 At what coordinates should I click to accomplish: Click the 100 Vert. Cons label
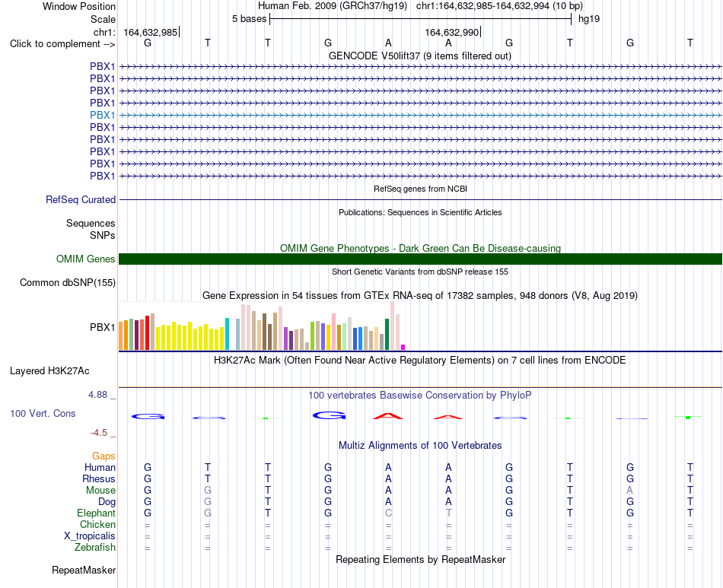43,413
